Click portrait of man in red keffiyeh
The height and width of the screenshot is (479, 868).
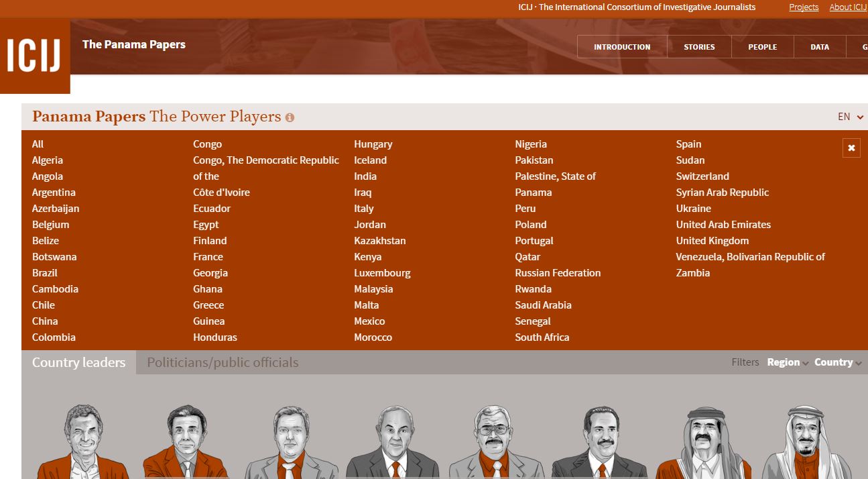703,441
